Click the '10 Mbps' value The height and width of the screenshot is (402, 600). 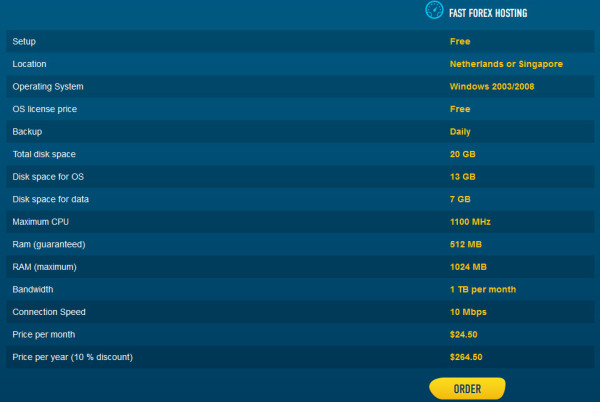[x=468, y=312]
